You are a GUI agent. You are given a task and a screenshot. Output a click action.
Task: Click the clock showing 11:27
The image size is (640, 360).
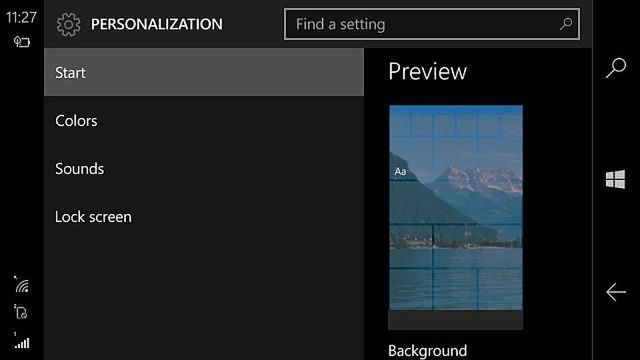(21, 18)
